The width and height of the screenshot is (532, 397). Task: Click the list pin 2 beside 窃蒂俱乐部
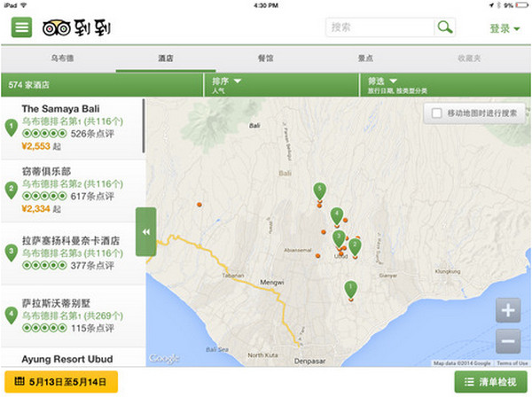[12, 191]
